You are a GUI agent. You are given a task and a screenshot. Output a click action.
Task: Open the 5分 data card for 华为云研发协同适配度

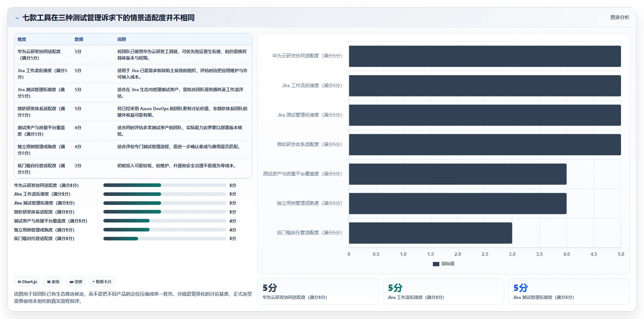(318, 291)
